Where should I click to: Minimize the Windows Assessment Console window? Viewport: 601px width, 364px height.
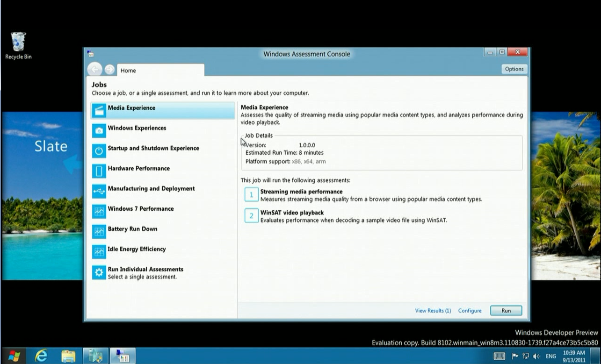pyautogui.click(x=490, y=52)
